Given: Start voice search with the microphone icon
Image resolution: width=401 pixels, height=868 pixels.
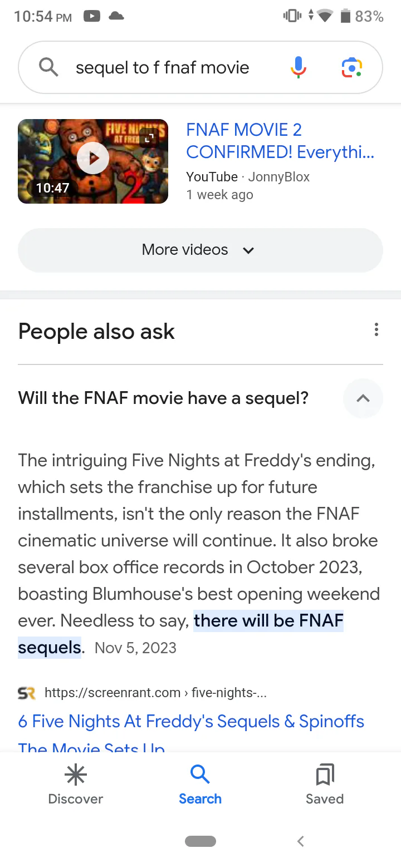Looking at the screenshot, I should click(x=298, y=68).
